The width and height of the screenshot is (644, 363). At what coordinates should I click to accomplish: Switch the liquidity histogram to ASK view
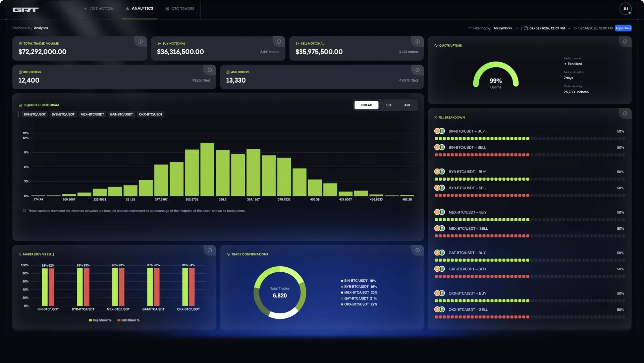pyautogui.click(x=407, y=105)
